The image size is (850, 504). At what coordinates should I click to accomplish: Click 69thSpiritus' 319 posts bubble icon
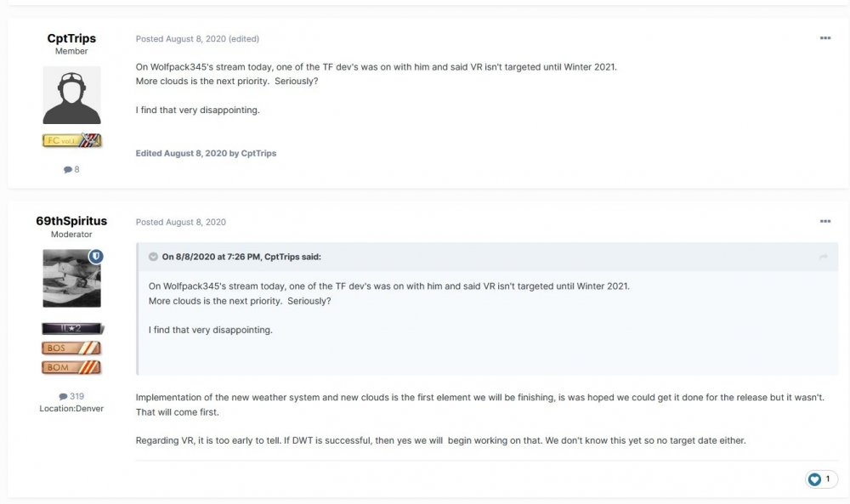[62, 396]
